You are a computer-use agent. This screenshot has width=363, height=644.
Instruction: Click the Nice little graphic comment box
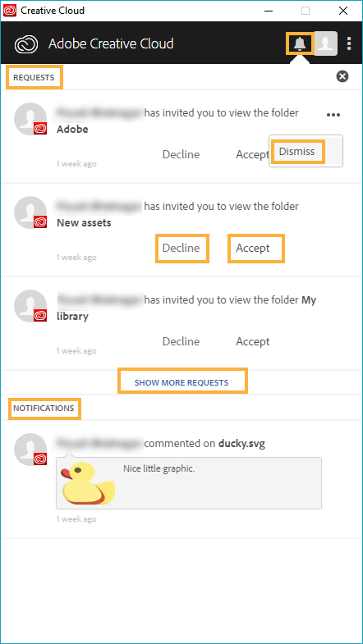[189, 483]
